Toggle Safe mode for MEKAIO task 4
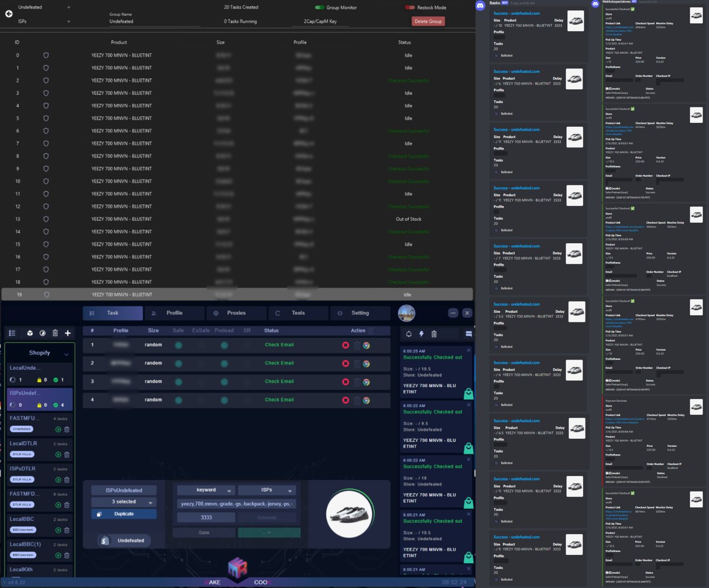This screenshot has width=709, height=588. point(178,400)
